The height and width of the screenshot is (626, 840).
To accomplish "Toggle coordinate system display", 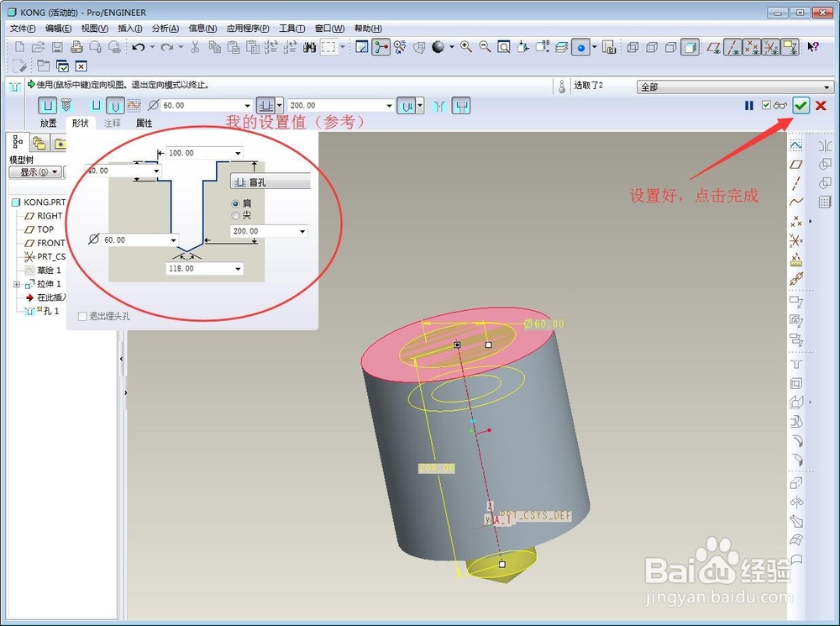I will pyautogui.click(x=771, y=47).
